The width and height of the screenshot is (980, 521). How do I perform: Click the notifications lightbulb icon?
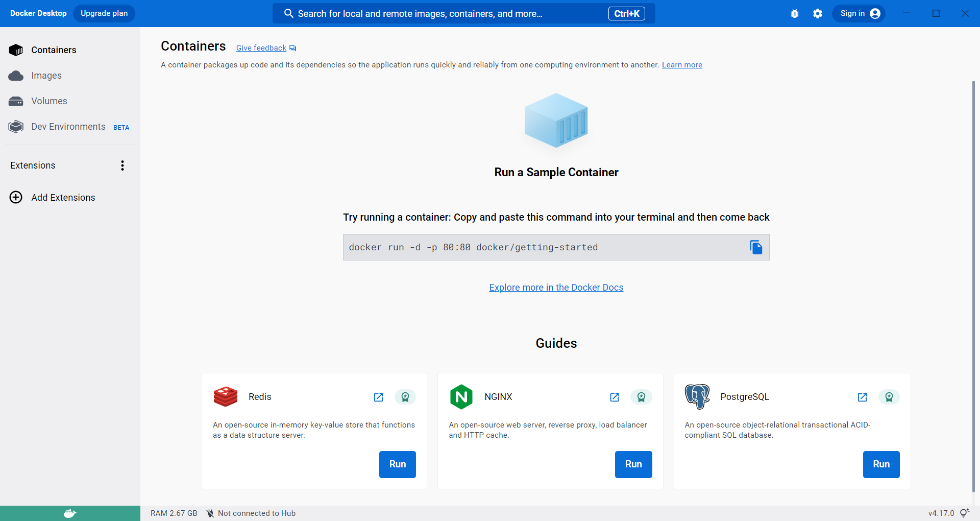(x=964, y=513)
